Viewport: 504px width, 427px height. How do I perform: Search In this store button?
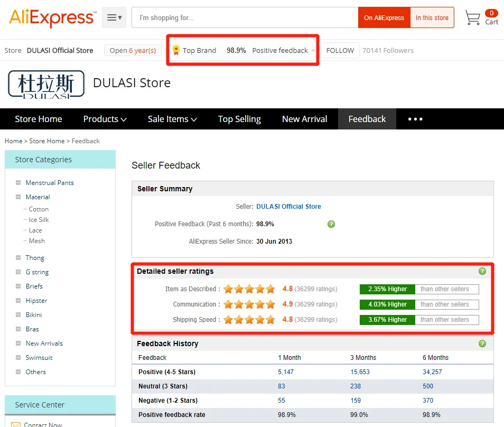coord(432,17)
